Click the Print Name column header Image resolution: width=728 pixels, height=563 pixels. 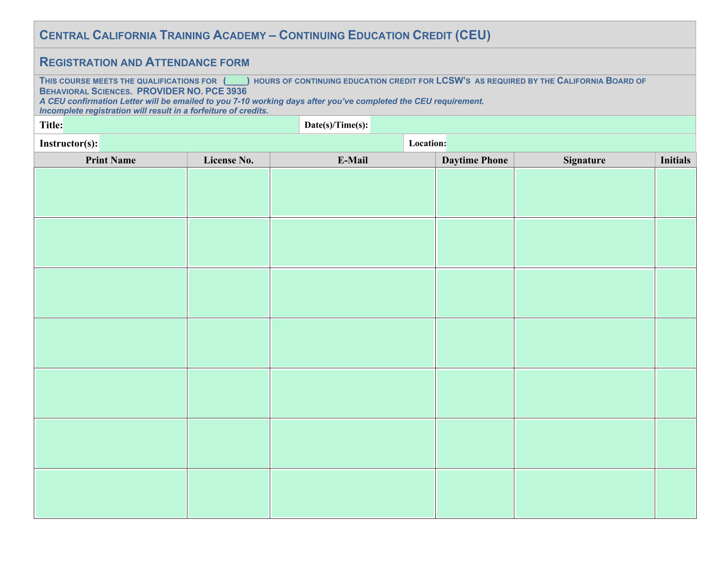click(x=111, y=160)
